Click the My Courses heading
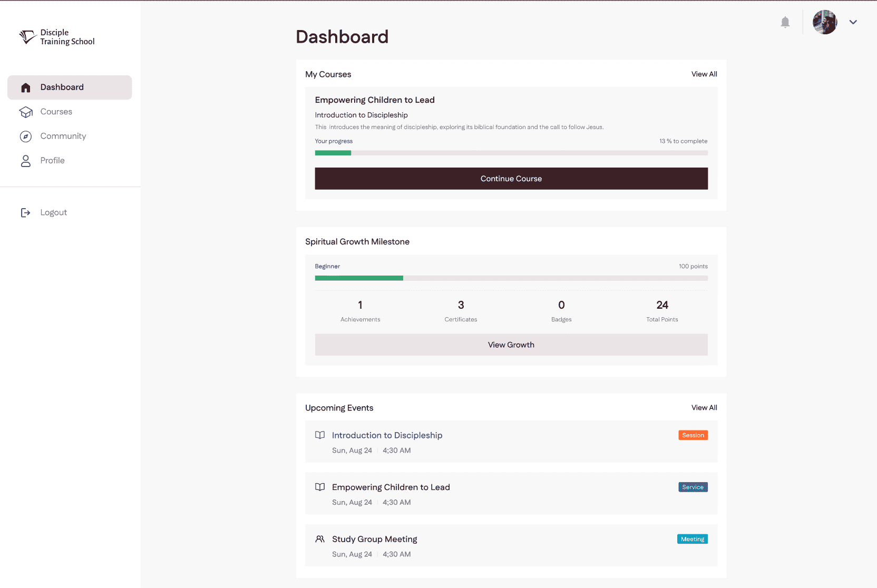The width and height of the screenshot is (877, 588). pyautogui.click(x=328, y=74)
